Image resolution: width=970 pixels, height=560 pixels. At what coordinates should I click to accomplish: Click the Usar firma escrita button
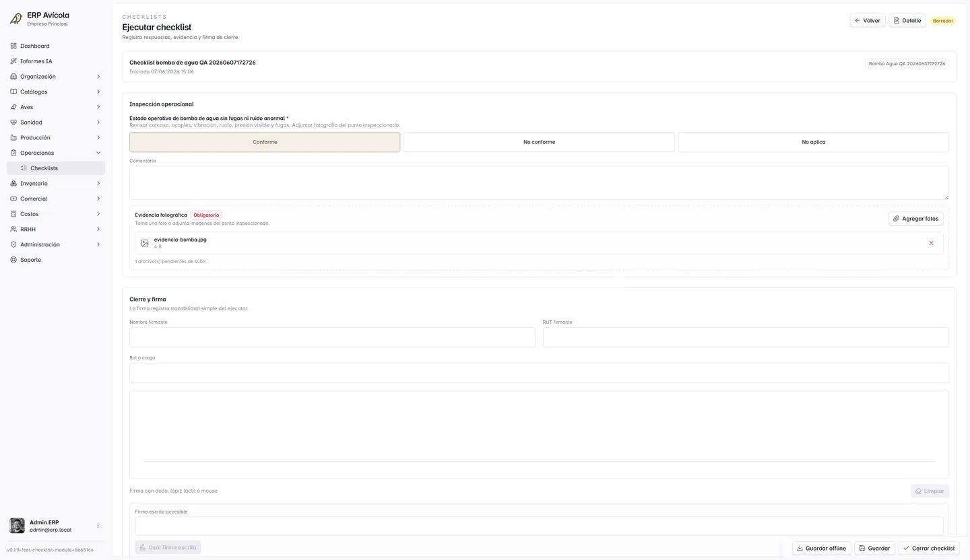click(168, 548)
